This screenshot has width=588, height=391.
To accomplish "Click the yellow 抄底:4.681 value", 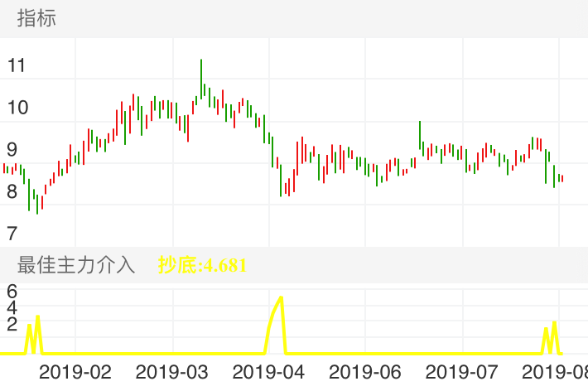I will coord(202,265).
